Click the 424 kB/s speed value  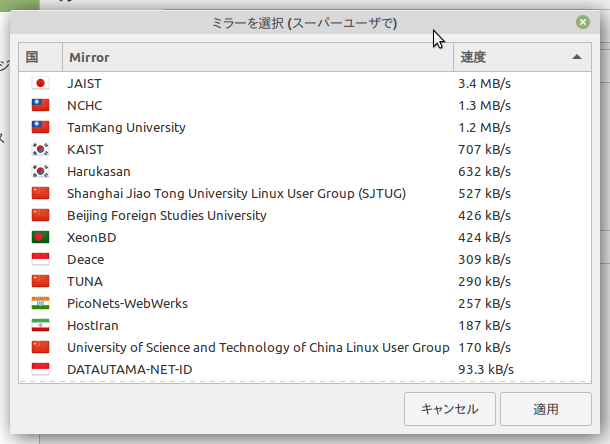484,237
